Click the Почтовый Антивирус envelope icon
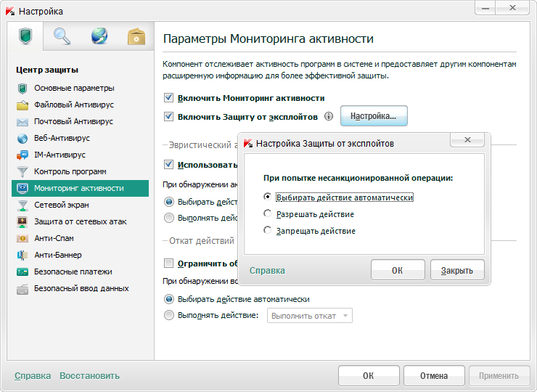The image size is (537, 392). tap(22, 122)
